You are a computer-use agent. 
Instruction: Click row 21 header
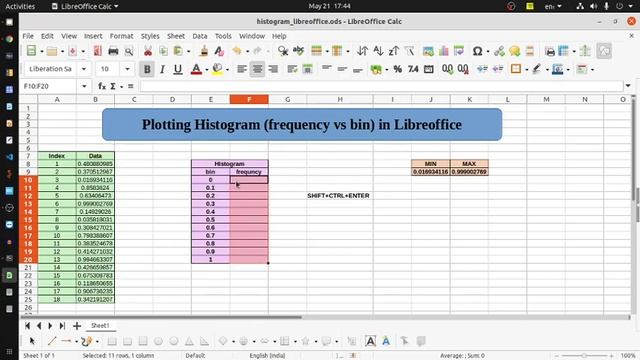pos(28,267)
